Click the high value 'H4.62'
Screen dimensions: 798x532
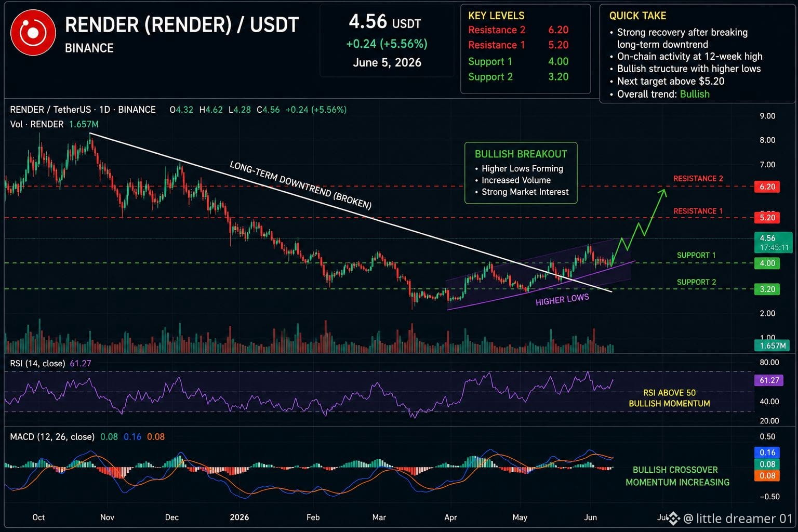pyautogui.click(x=211, y=110)
